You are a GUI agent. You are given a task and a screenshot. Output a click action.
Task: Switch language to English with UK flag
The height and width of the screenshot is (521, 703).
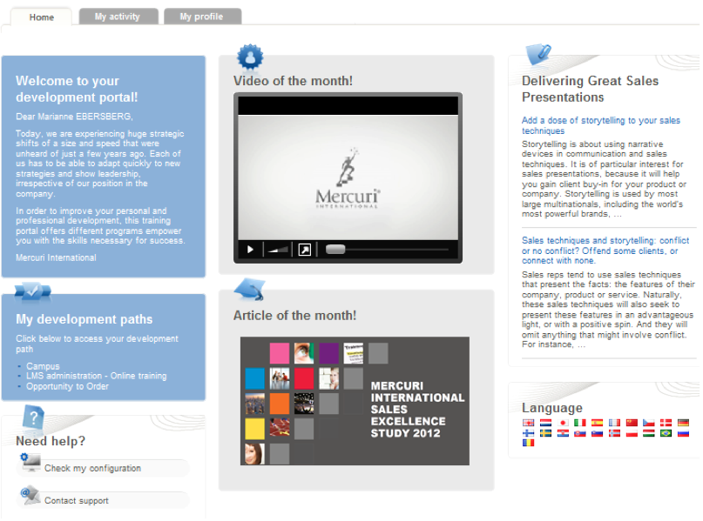(x=528, y=422)
